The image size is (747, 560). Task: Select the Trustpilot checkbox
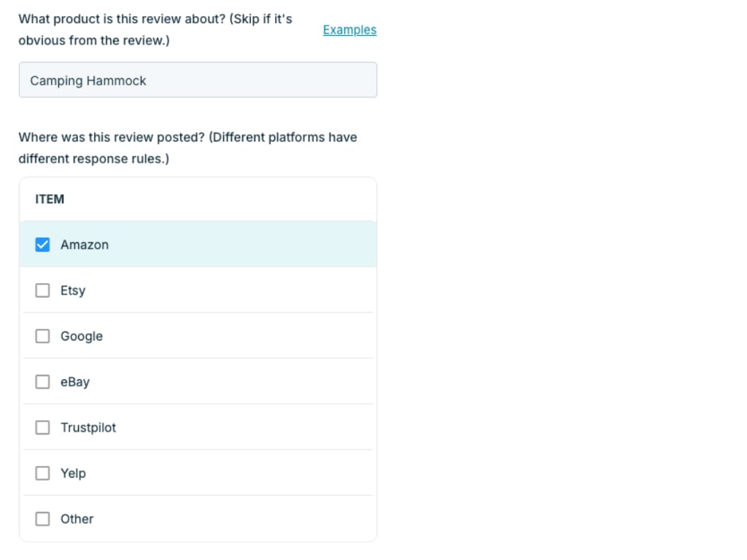point(43,427)
